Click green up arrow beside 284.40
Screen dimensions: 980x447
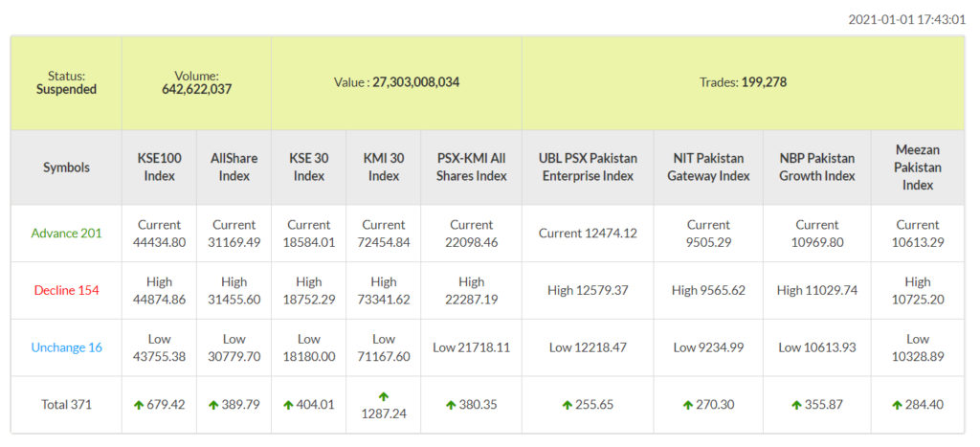[x=897, y=405]
